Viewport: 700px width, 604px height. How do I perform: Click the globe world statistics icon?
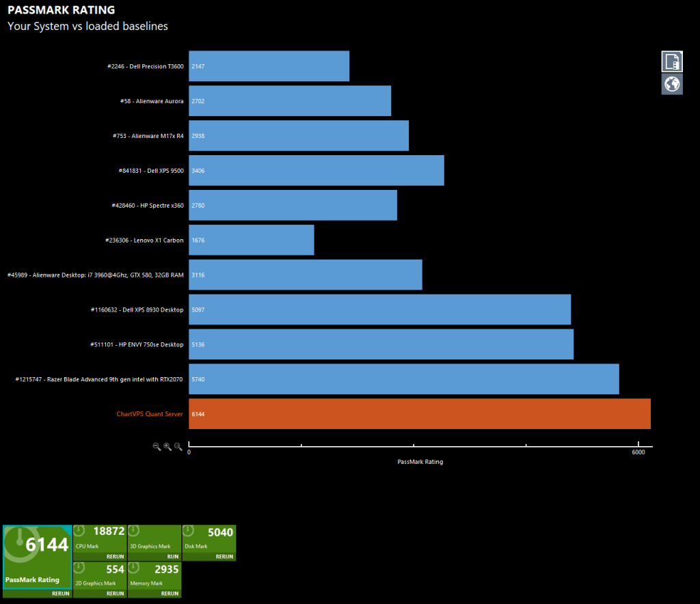click(x=672, y=84)
